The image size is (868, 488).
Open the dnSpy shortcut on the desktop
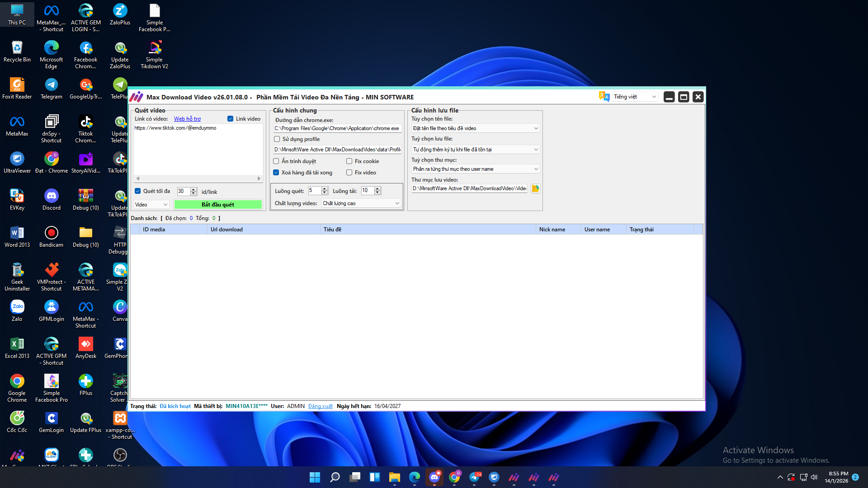coord(52,129)
